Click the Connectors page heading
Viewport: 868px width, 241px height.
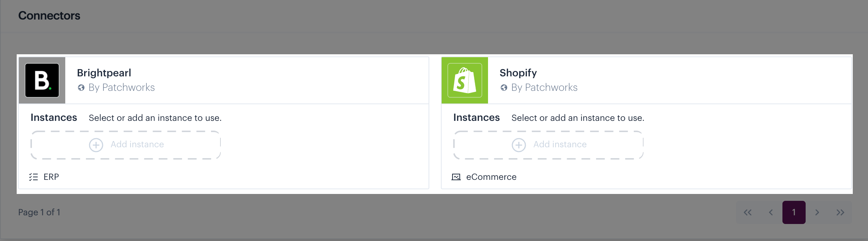(x=49, y=16)
